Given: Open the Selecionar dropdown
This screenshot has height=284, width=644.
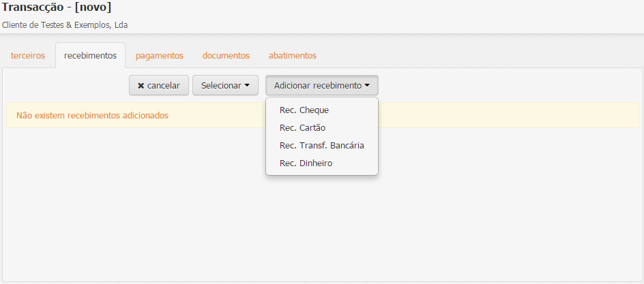Looking at the screenshot, I should pos(225,86).
